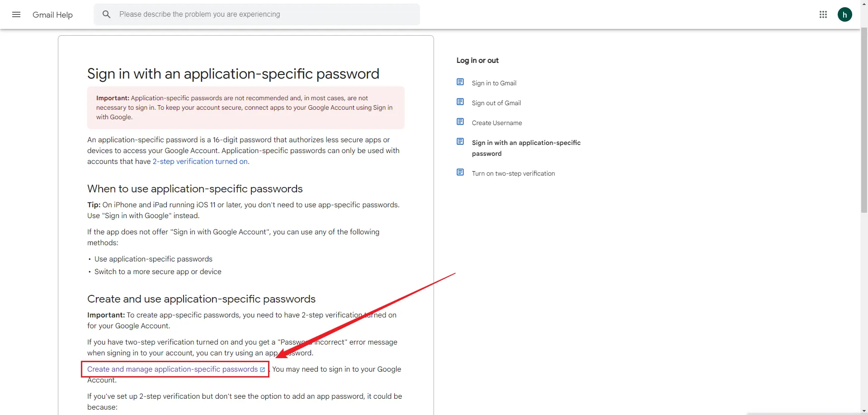Click the article icon beside Turn on two-step verification
This screenshot has height=415, width=868.
(460, 173)
